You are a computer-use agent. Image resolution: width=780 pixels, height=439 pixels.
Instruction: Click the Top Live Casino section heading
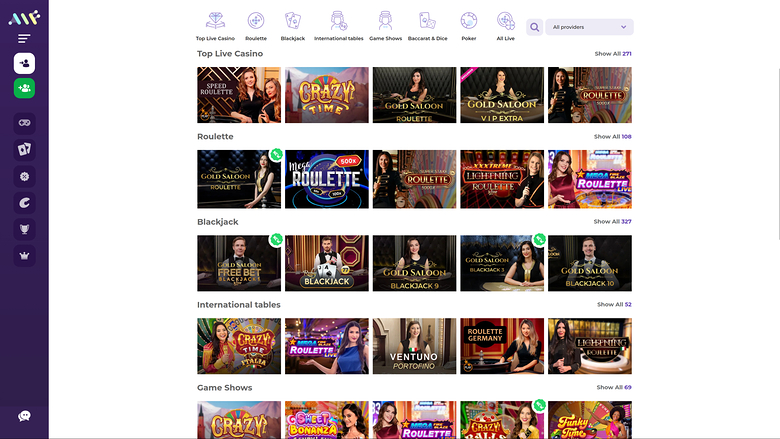click(230, 54)
